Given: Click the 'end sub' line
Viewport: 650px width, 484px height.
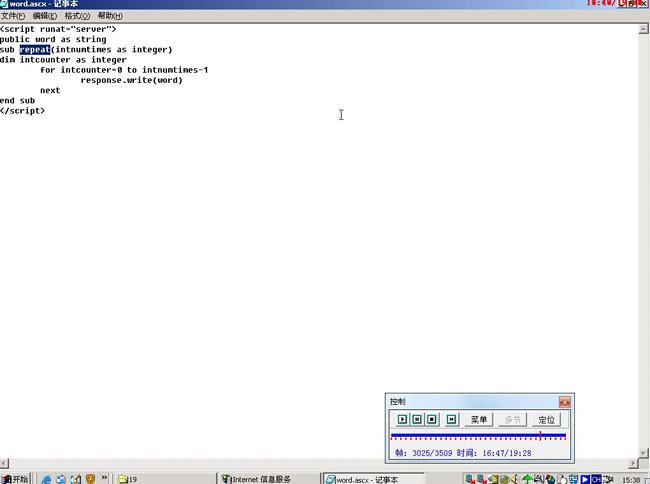Looking at the screenshot, I should [x=17, y=100].
